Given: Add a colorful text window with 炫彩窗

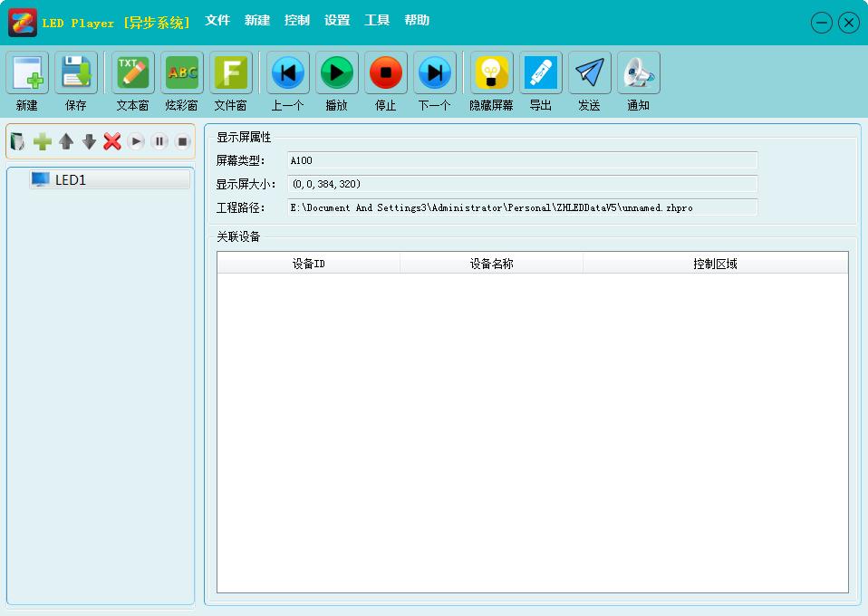Looking at the screenshot, I should tap(182, 72).
